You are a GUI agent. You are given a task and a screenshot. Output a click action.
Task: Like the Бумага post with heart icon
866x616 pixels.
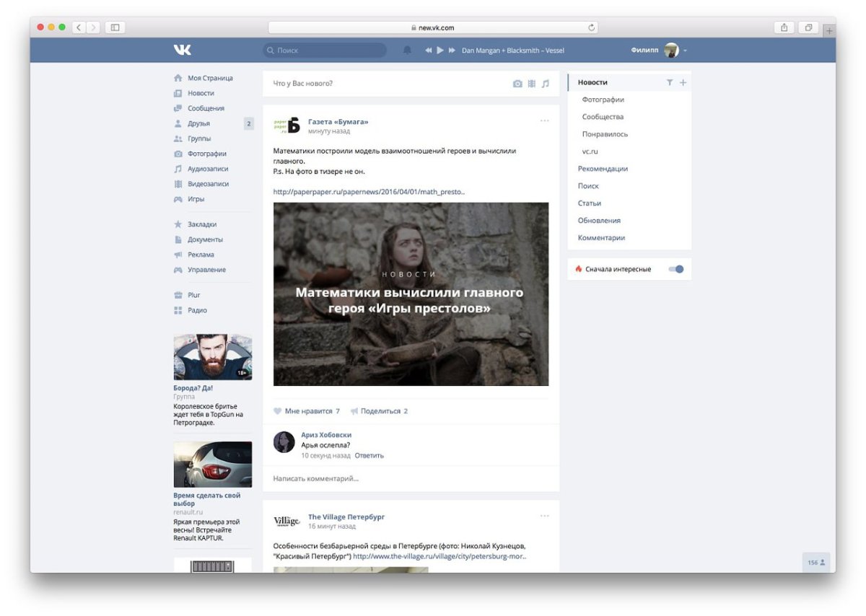click(278, 411)
